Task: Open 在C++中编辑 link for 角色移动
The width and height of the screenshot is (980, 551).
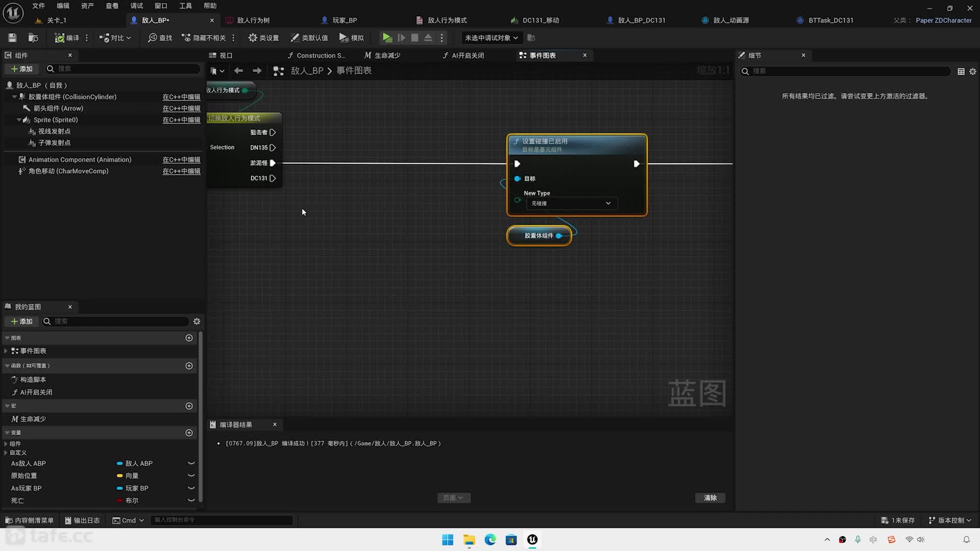Action: tap(181, 171)
